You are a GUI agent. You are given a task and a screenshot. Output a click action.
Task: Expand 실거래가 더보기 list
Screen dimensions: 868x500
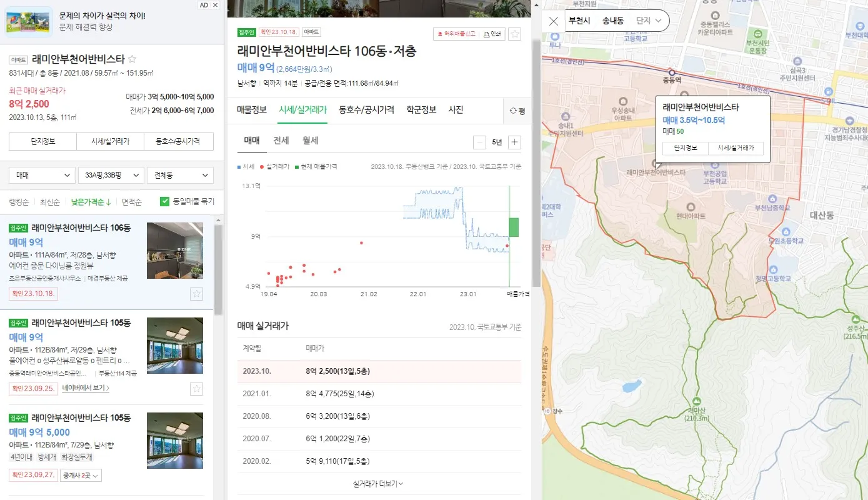point(378,483)
